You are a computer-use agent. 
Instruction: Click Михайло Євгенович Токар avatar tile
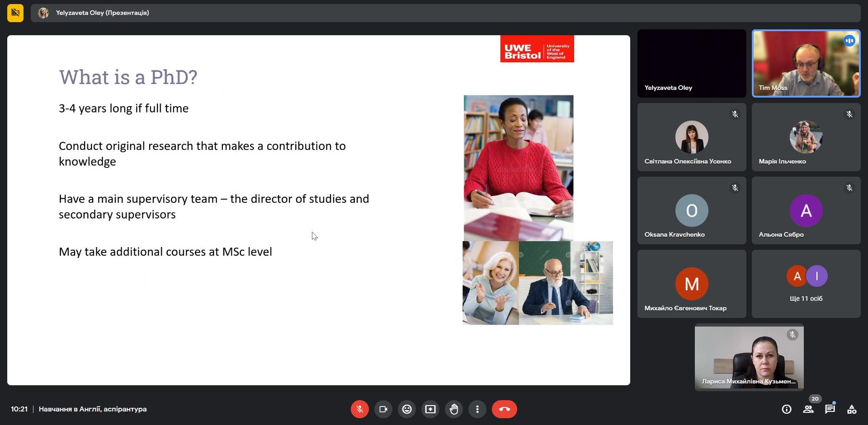(692, 284)
